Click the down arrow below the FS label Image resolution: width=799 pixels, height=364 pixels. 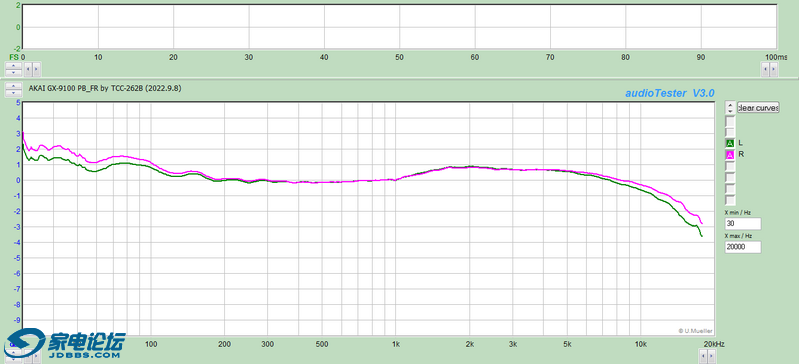13,72
